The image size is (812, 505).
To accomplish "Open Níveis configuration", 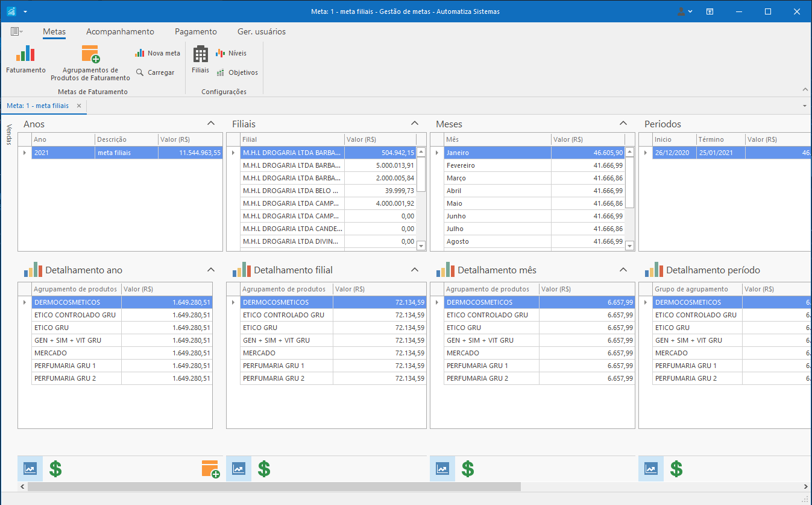I will 231,53.
